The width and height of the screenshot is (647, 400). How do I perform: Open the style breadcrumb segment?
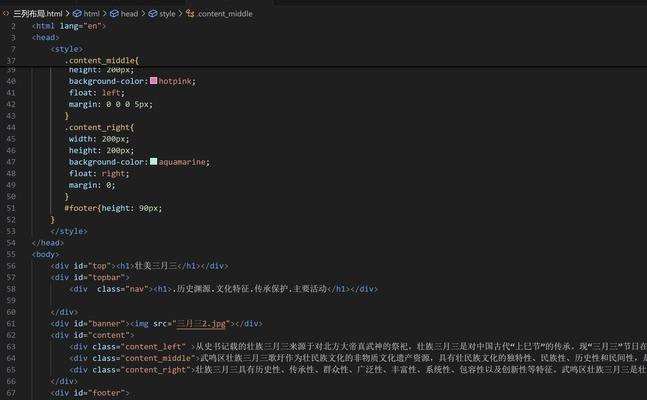click(x=167, y=14)
